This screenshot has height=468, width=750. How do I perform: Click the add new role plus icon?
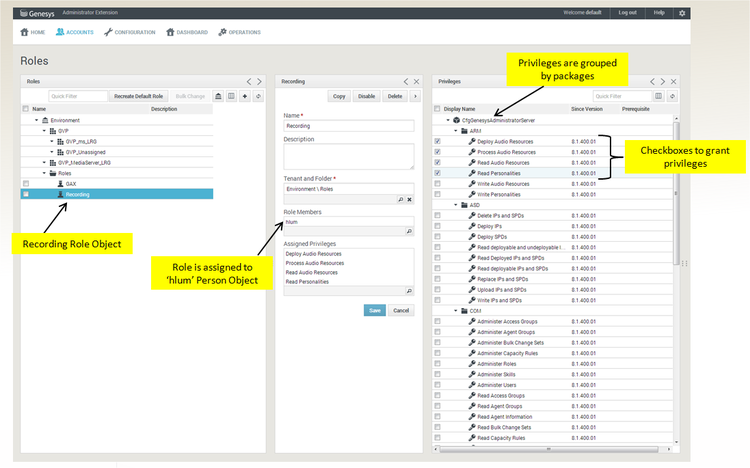coord(245,96)
